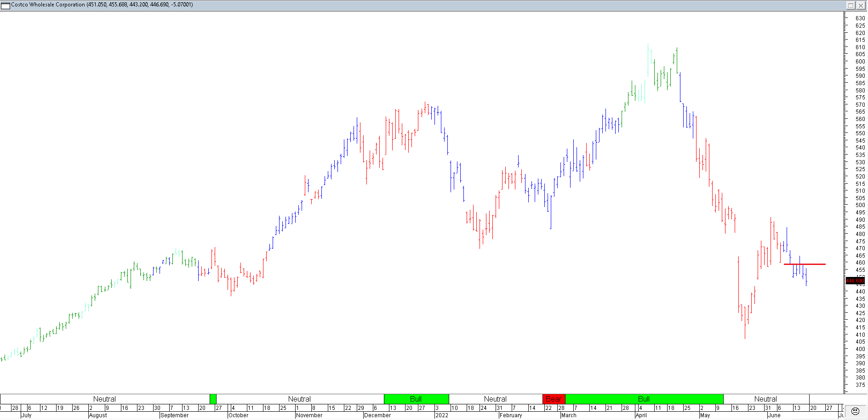
Task: Click the Neutral ribbon segment above June
Action: pos(766,399)
